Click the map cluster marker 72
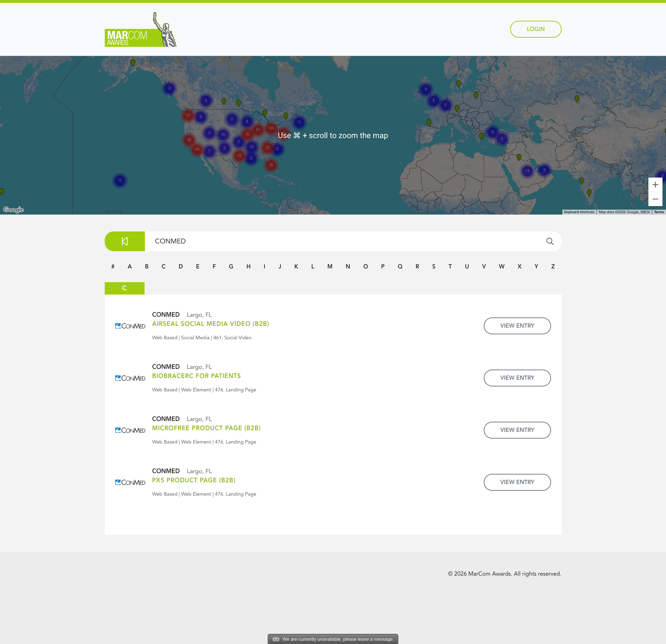Image resolution: width=666 pixels, height=644 pixels. pos(268,148)
